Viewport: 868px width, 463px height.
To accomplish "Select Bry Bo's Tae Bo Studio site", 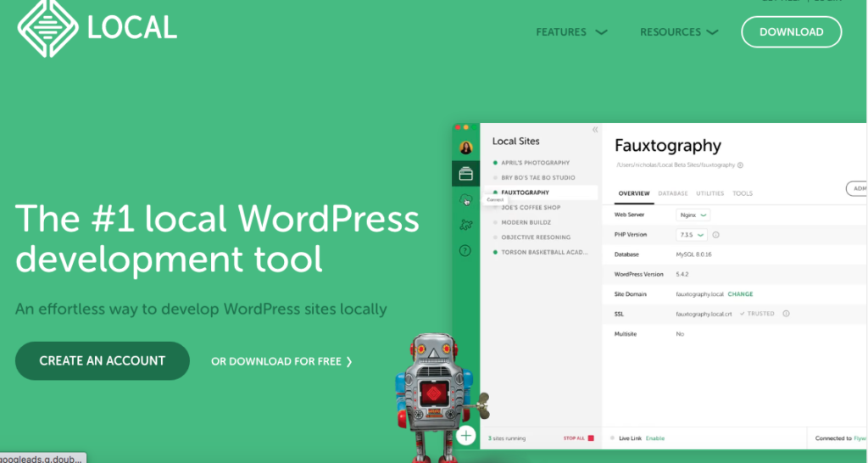I will coord(538,178).
